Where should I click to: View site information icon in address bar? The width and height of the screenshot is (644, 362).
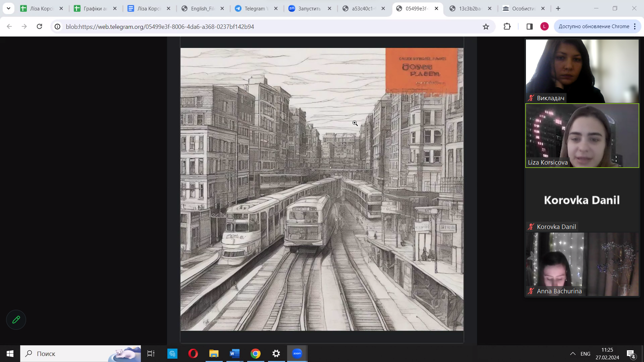pyautogui.click(x=58, y=26)
